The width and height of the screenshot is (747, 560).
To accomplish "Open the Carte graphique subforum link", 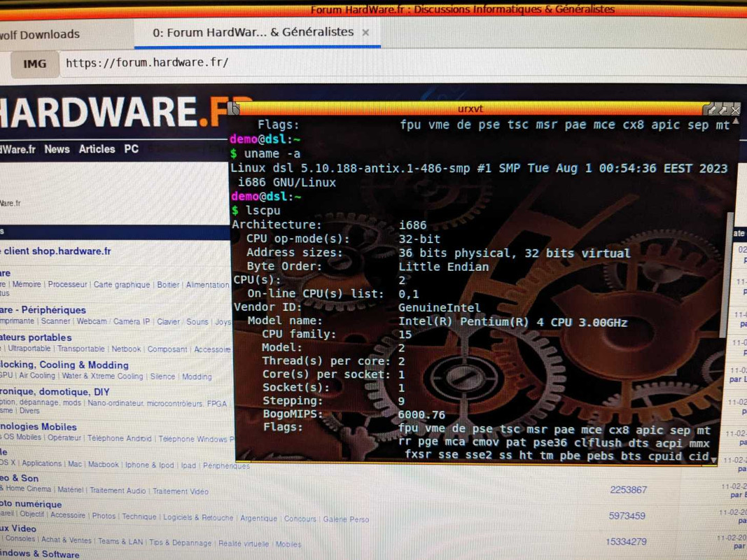I will pyautogui.click(x=122, y=285).
